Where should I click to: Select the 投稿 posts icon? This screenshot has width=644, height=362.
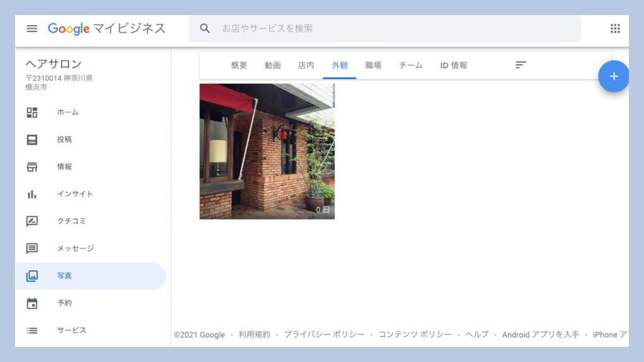click(32, 140)
